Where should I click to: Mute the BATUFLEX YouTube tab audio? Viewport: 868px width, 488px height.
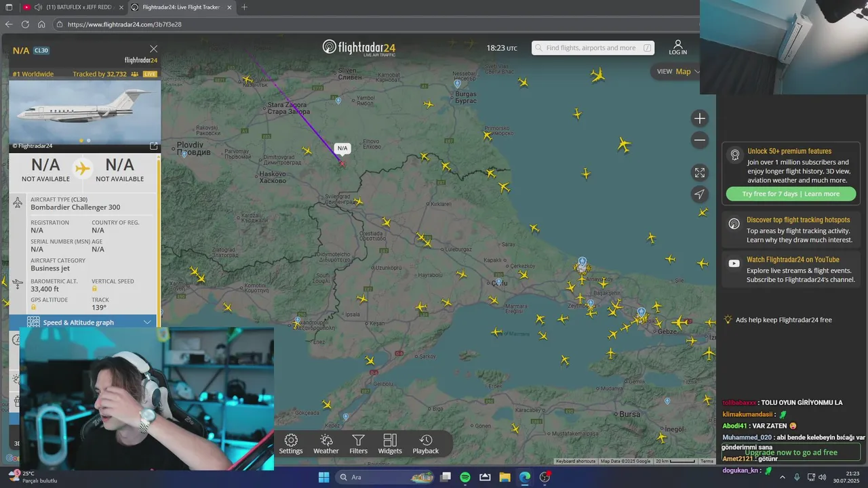pyautogui.click(x=37, y=7)
